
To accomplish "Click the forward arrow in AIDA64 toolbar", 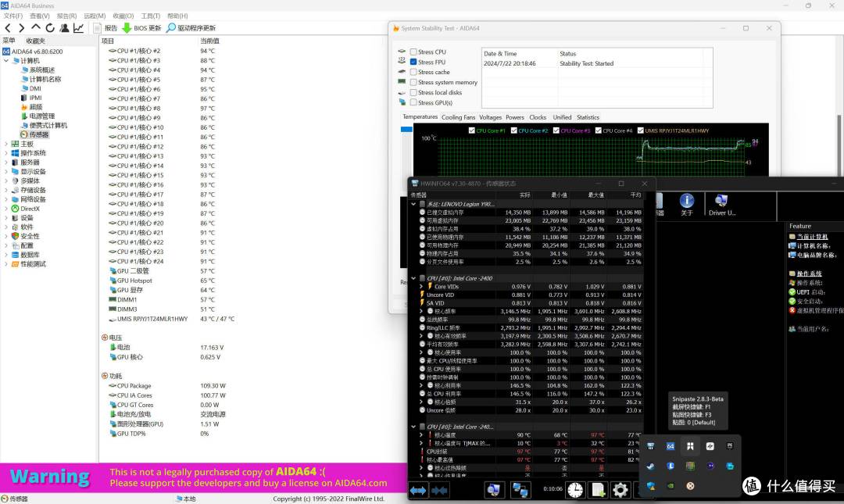I will point(22,28).
